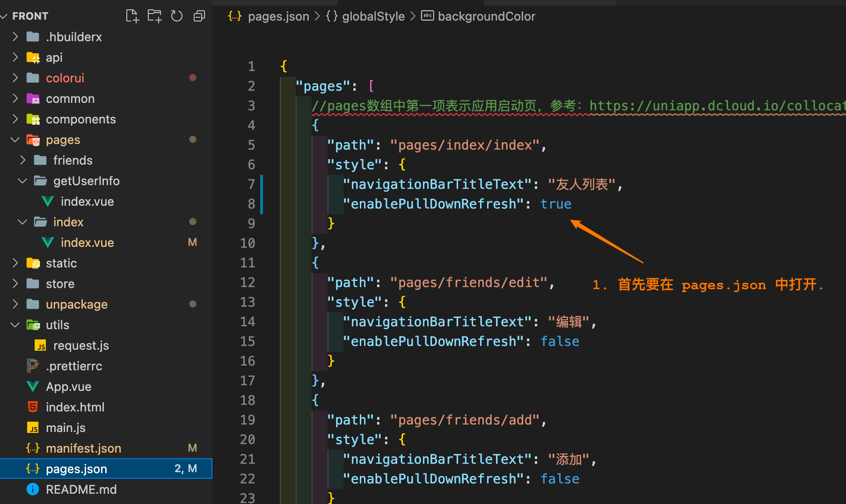Collapse the pages folder chevron
The width and height of the screenshot is (846, 504).
15,139
